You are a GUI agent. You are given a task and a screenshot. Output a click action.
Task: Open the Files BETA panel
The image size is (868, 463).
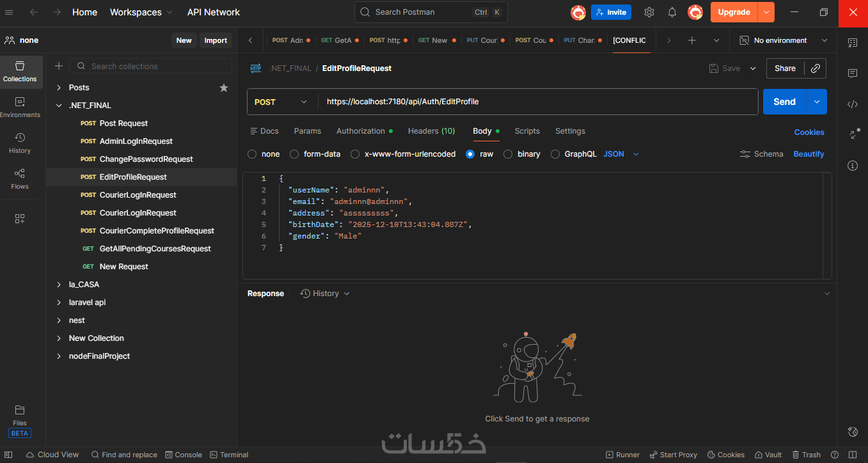[x=20, y=420]
